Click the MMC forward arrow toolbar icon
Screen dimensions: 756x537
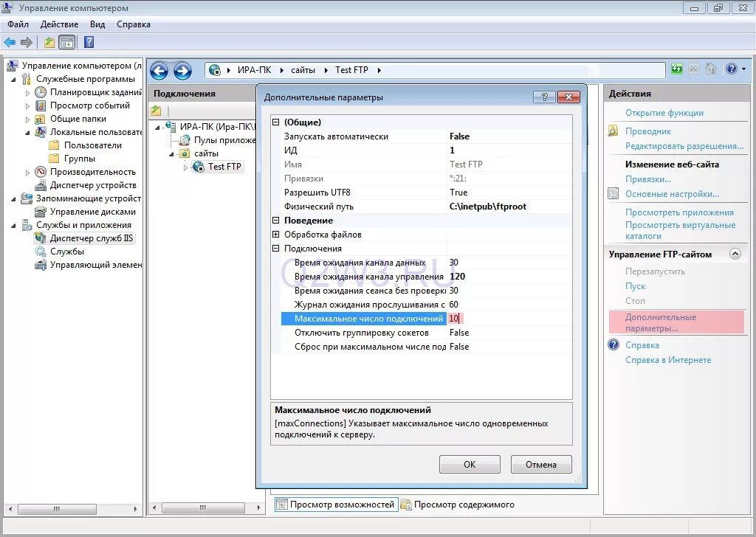27,42
